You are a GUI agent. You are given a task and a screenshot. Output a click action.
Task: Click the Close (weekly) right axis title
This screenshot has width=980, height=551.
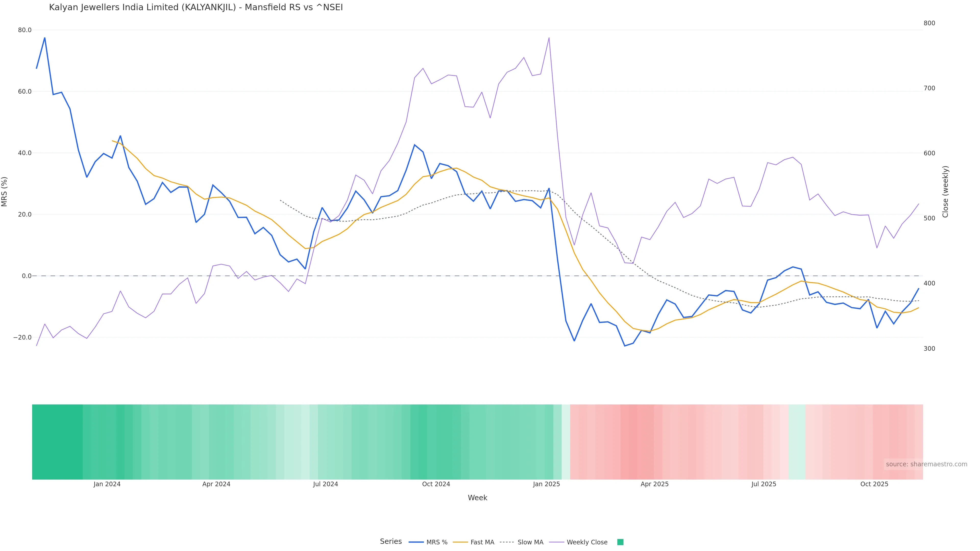coord(945,192)
